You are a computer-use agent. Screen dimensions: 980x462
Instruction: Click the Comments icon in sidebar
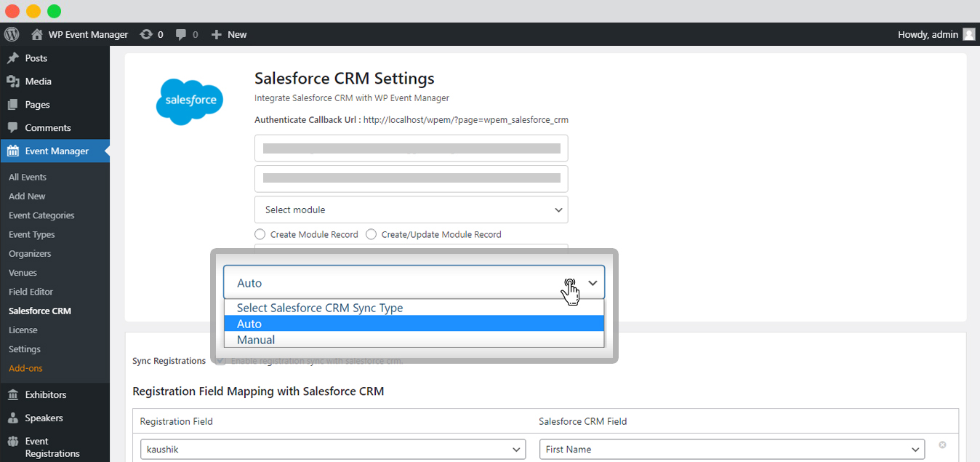(13, 128)
